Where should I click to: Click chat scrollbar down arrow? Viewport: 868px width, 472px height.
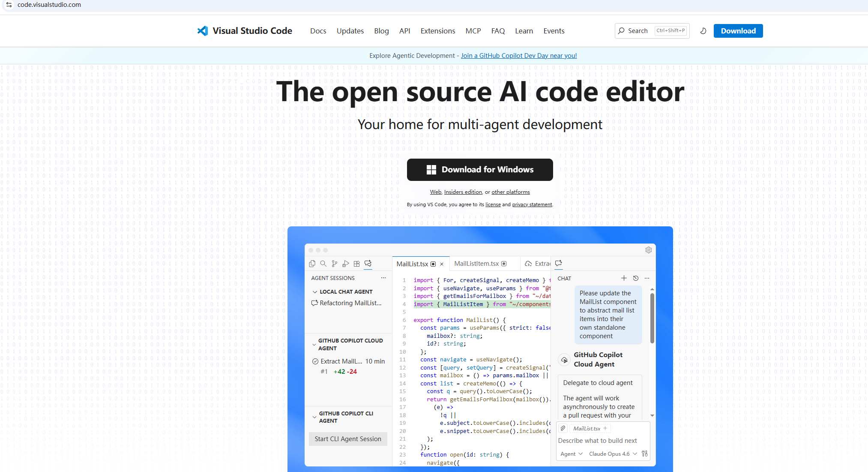point(652,415)
